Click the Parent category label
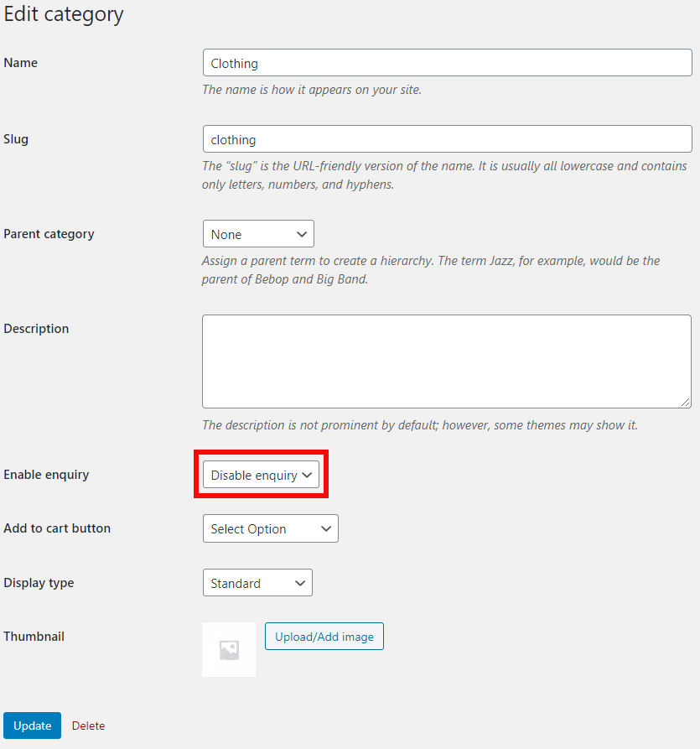700x749 pixels. [49, 234]
